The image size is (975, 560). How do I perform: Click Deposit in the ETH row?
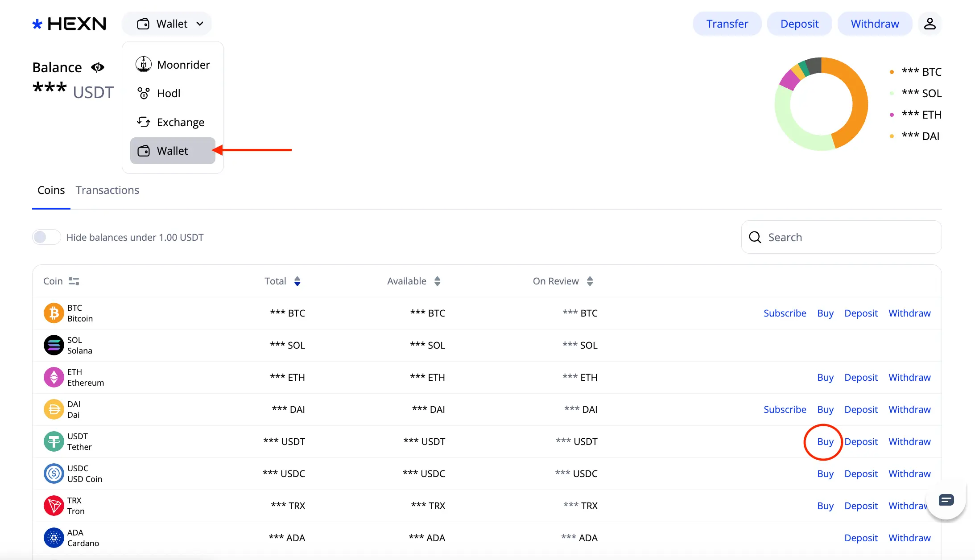[x=861, y=377]
